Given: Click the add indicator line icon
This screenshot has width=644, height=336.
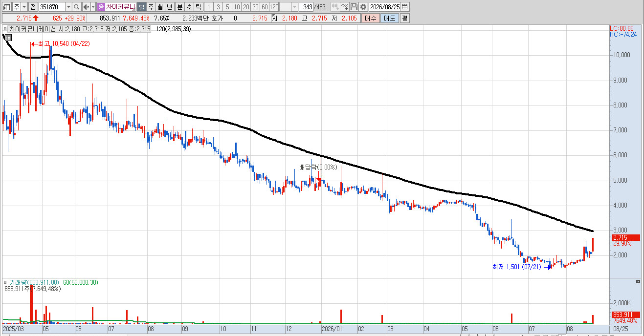Looking at the screenshot, I should 345,7.
